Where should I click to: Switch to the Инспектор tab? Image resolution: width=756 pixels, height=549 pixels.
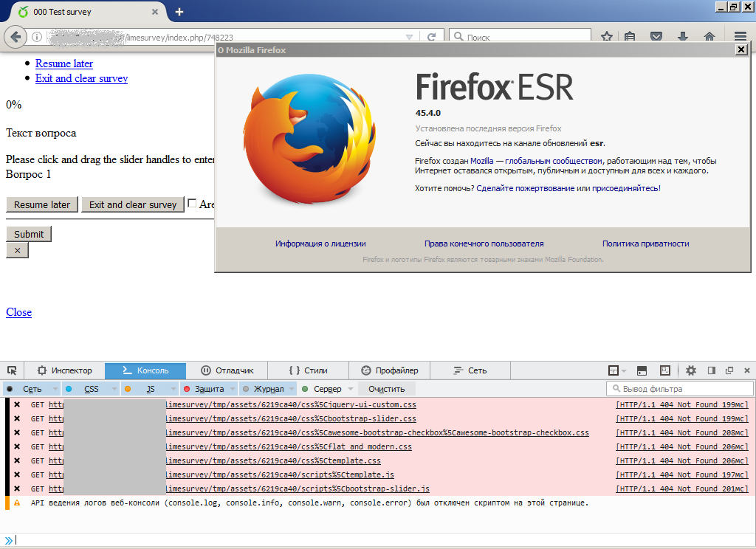pyautogui.click(x=65, y=370)
